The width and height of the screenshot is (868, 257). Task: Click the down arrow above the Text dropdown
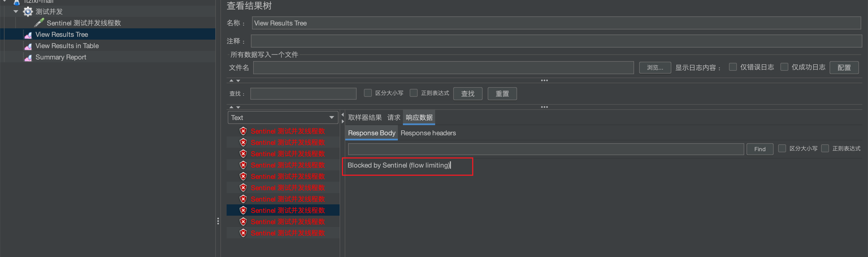238,107
